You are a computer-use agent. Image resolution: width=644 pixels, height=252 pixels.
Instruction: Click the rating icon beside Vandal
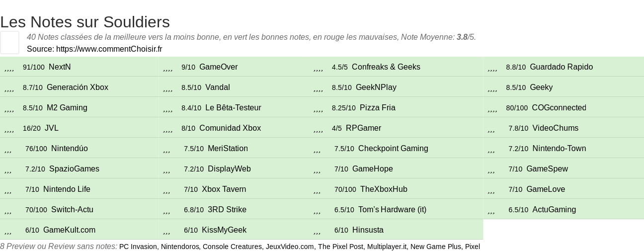tap(168, 88)
